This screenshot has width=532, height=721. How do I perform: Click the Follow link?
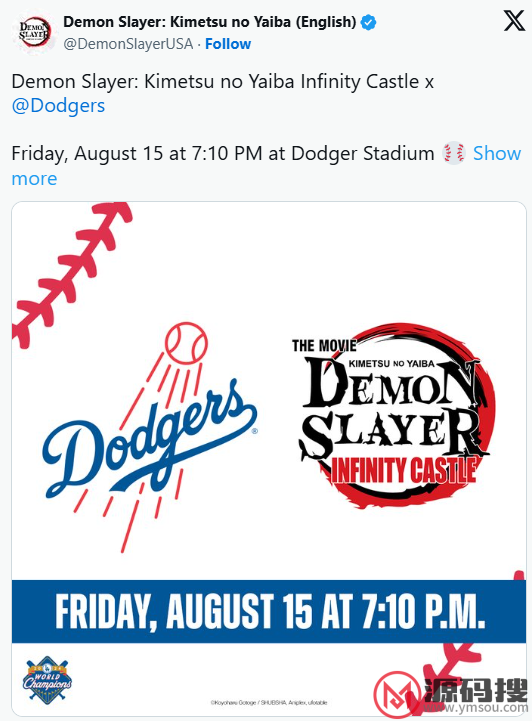(228, 44)
